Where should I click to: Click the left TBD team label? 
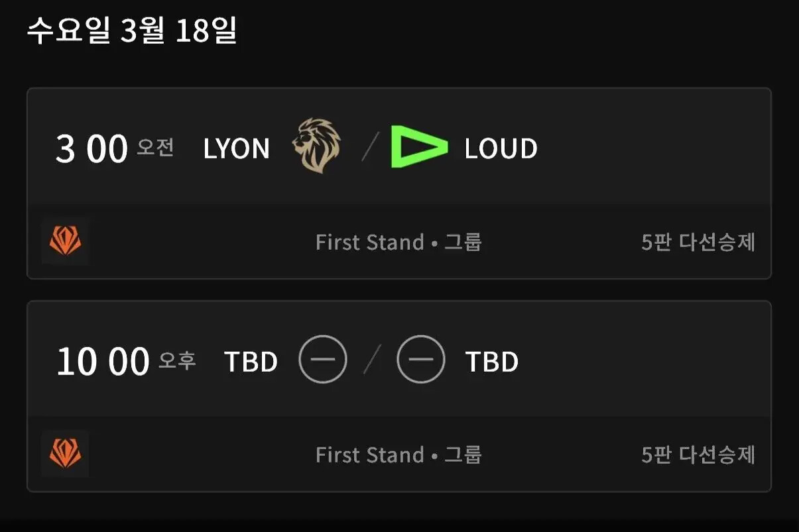(251, 362)
